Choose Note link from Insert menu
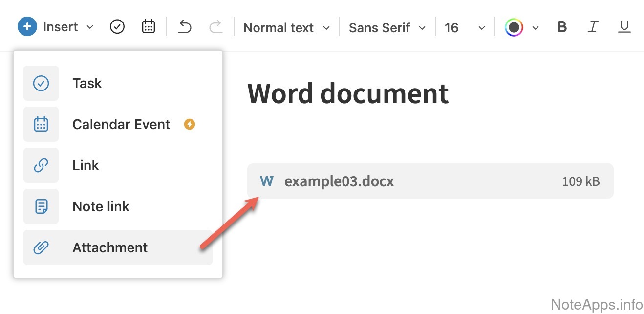This screenshot has width=644, height=314. (x=101, y=206)
